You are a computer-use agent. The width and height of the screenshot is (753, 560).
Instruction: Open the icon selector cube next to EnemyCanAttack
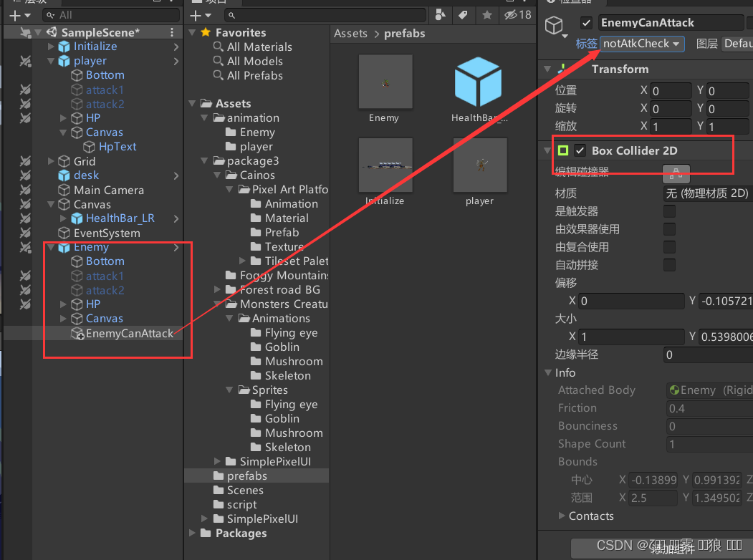tap(553, 22)
